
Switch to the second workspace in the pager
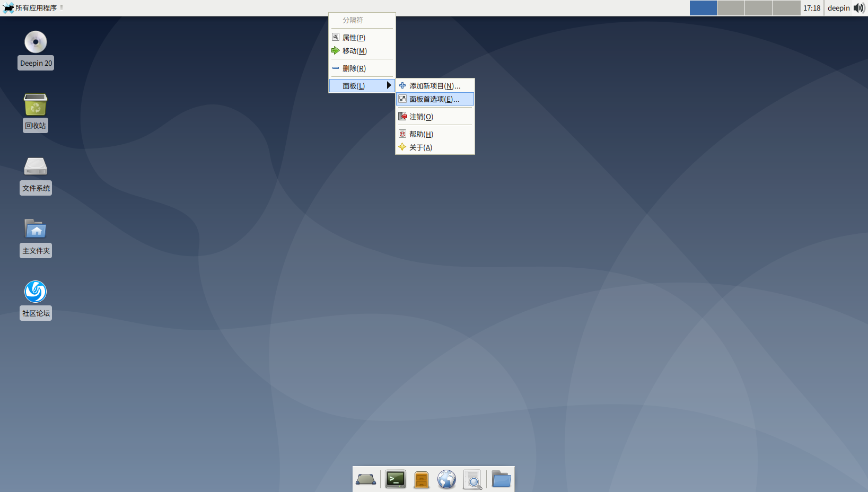click(x=731, y=8)
